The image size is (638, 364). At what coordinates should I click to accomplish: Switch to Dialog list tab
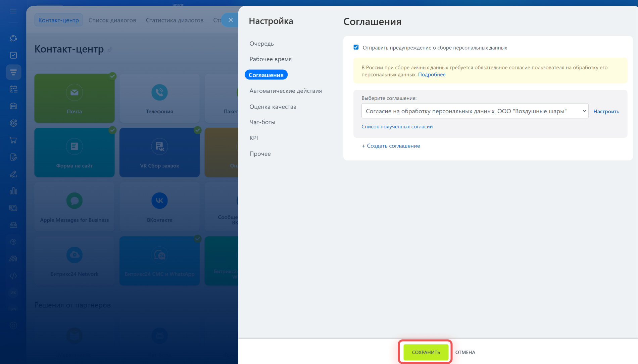(112, 20)
